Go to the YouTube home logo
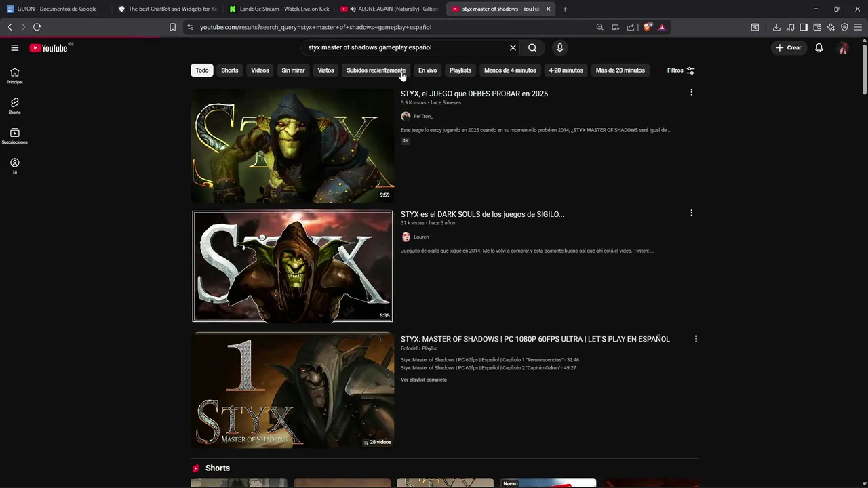This screenshot has height=488, width=868. coord(49,48)
